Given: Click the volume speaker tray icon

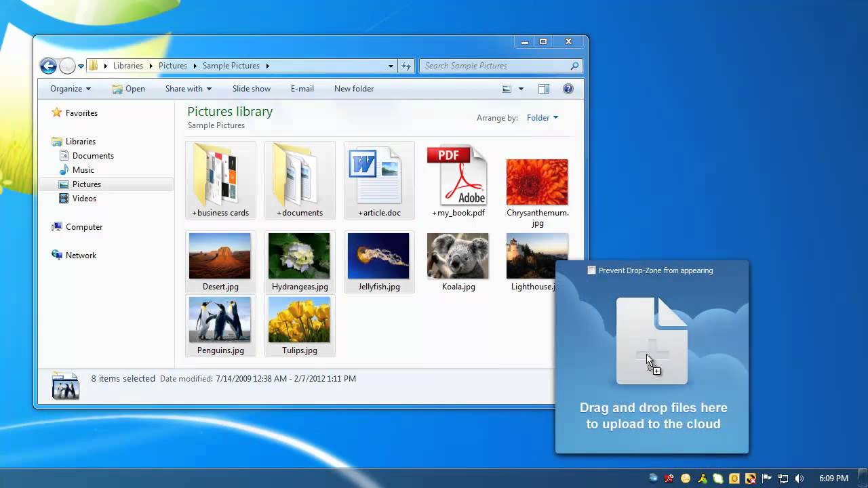Looking at the screenshot, I should 800,478.
